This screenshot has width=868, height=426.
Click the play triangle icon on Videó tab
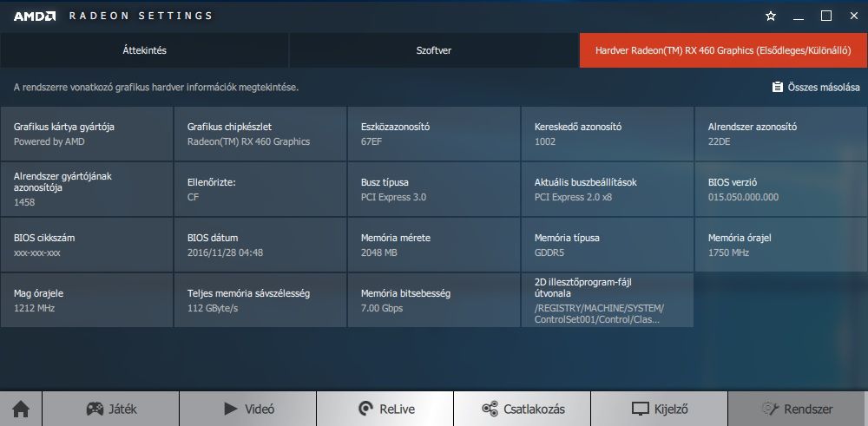[x=231, y=409]
